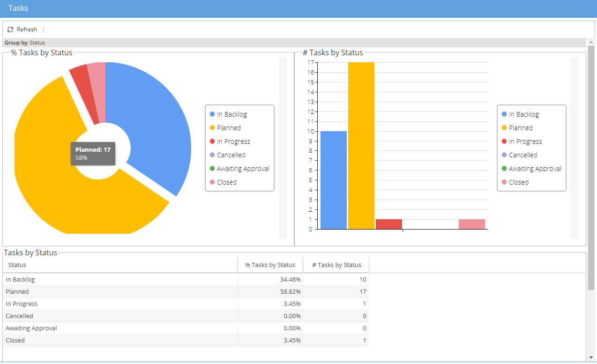The width and height of the screenshot is (597, 364).
Task: Click Cancelled legend marker in pie chart legend
Action: pyautogui.click(x=212, y=155)
